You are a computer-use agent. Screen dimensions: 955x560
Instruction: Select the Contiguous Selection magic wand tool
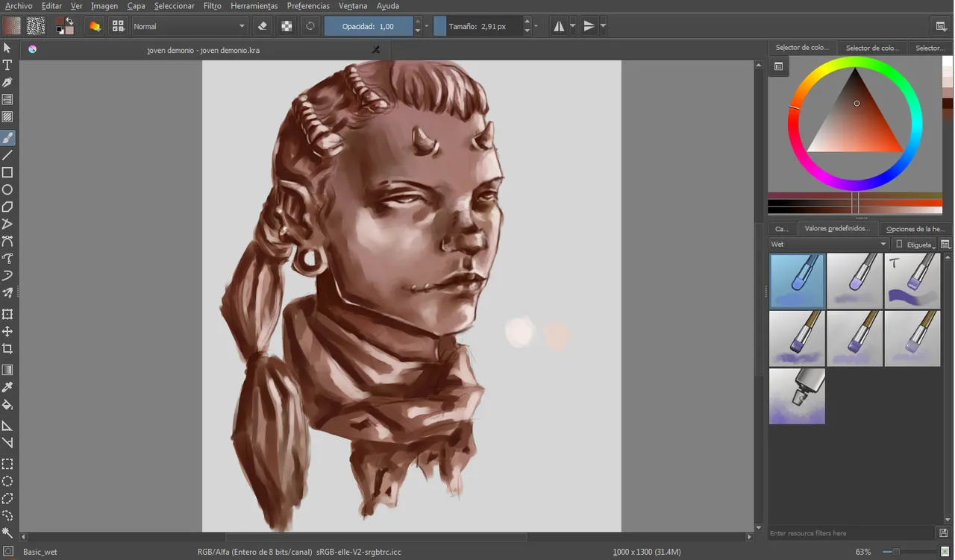(7, 532)
